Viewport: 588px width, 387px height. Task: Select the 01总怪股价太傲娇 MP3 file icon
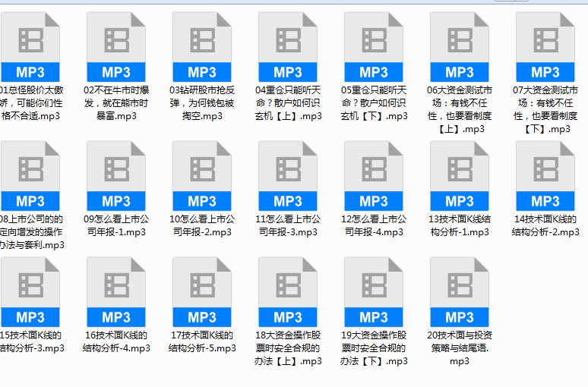(x=30, y=47)
